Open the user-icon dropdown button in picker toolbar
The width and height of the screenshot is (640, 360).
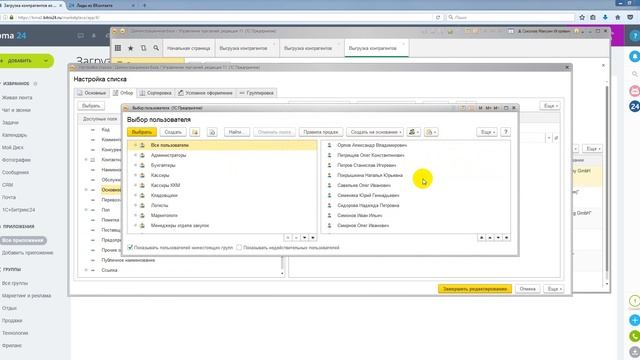pyautogui.click(x=413, y=132)
